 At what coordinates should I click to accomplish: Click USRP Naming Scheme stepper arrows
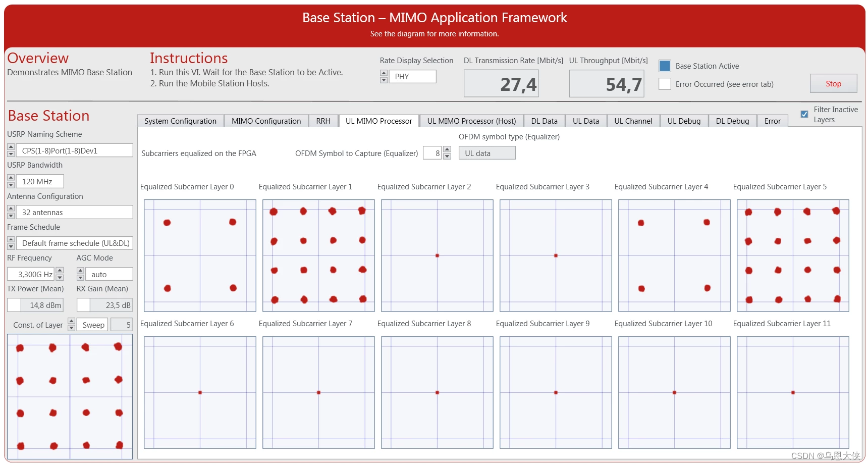click(11, 150)
